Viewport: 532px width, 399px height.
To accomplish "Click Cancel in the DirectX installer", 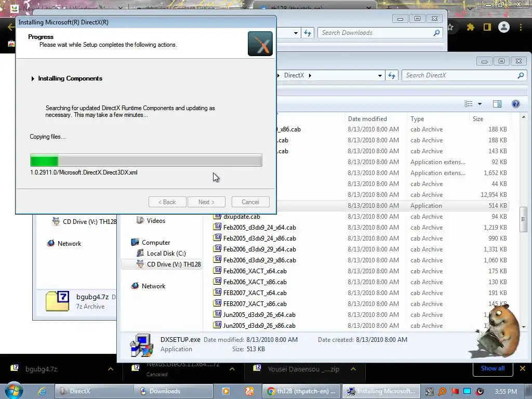I will coord(250,202).
